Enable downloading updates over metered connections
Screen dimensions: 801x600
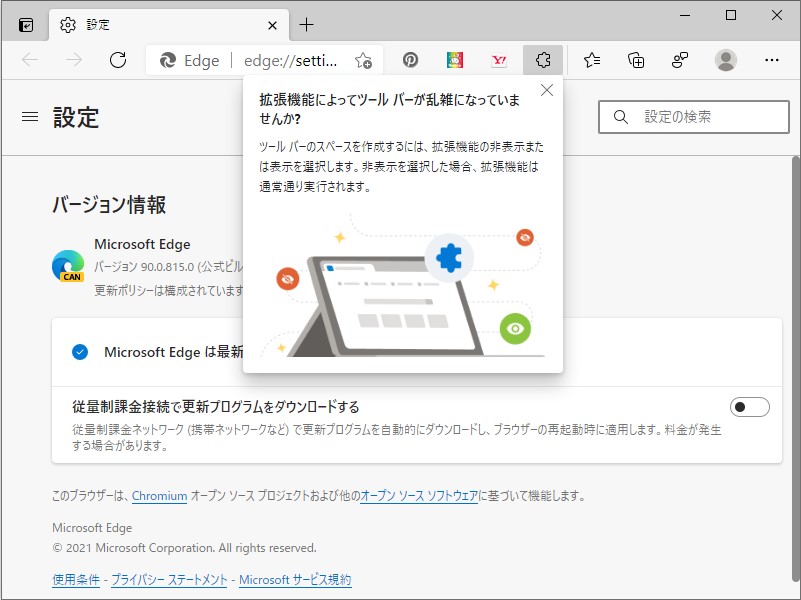[750, 406]
